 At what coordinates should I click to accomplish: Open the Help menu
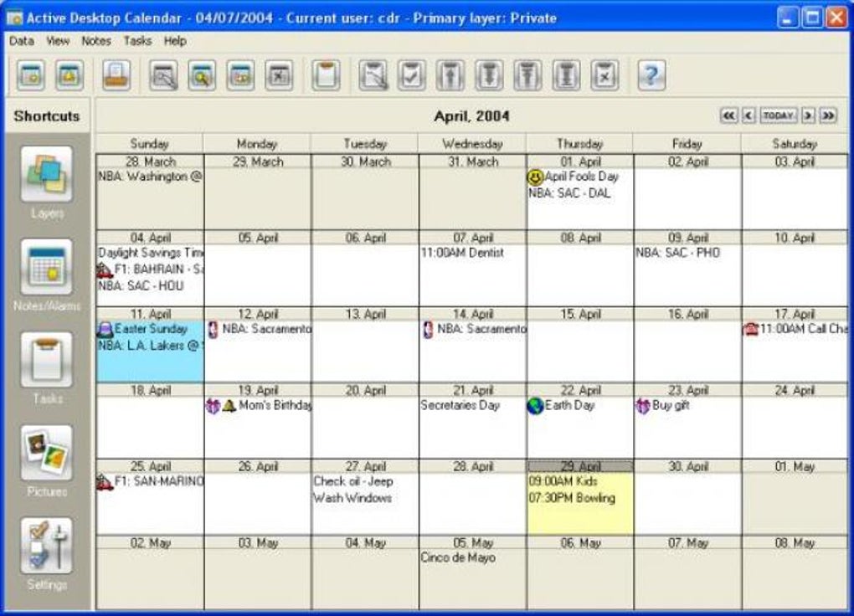[x=175, y=41]
